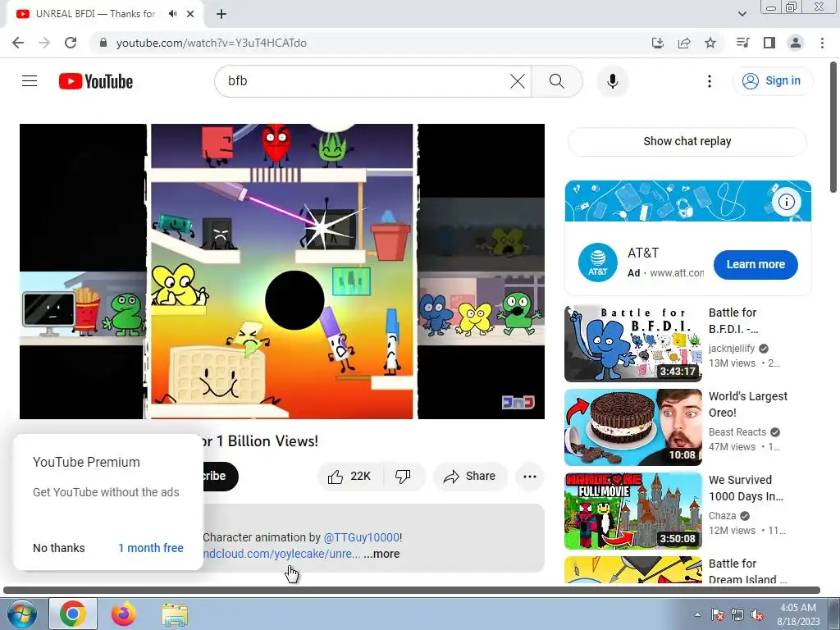The height and width of the screenshot is (630, 840).
Task: Open World's Largest Oreo thumbnail
Action: [633, 427]
